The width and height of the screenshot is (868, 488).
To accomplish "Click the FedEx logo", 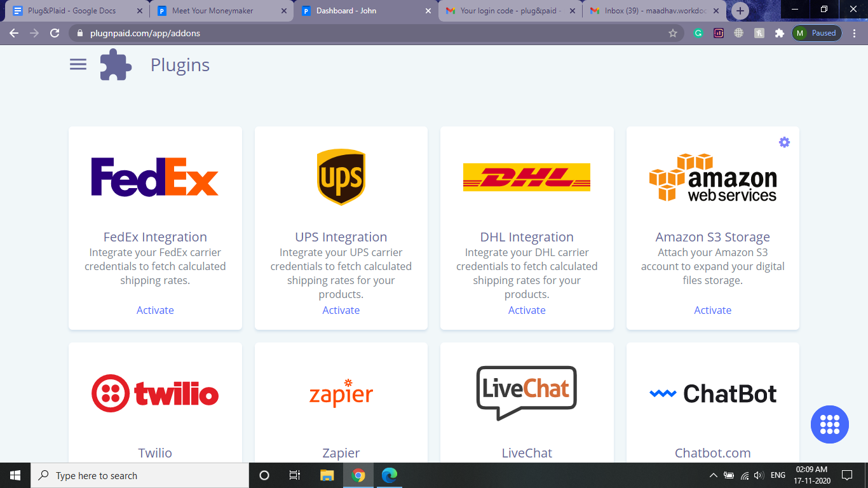I will (155, 177).
